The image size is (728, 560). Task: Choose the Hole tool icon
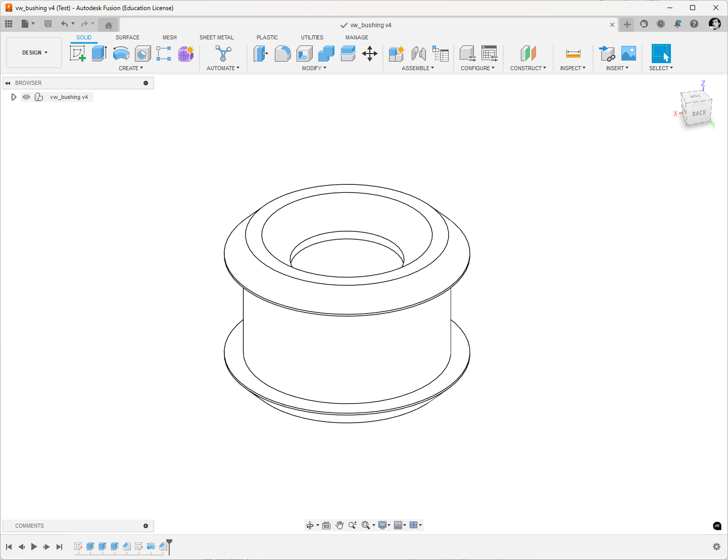[x=142, y=54]
